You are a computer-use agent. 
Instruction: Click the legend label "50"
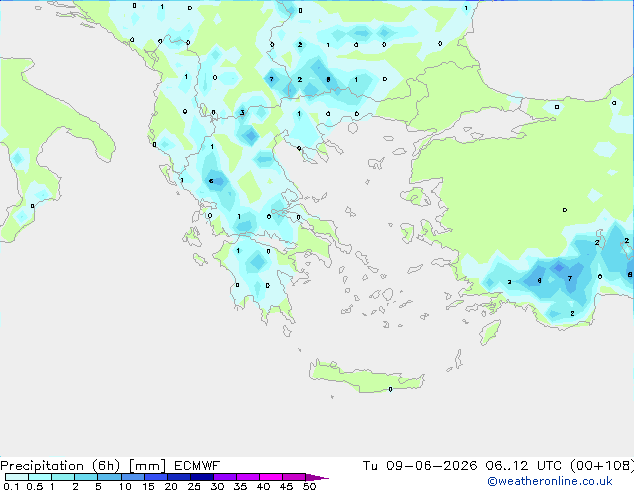coord(310,486)
